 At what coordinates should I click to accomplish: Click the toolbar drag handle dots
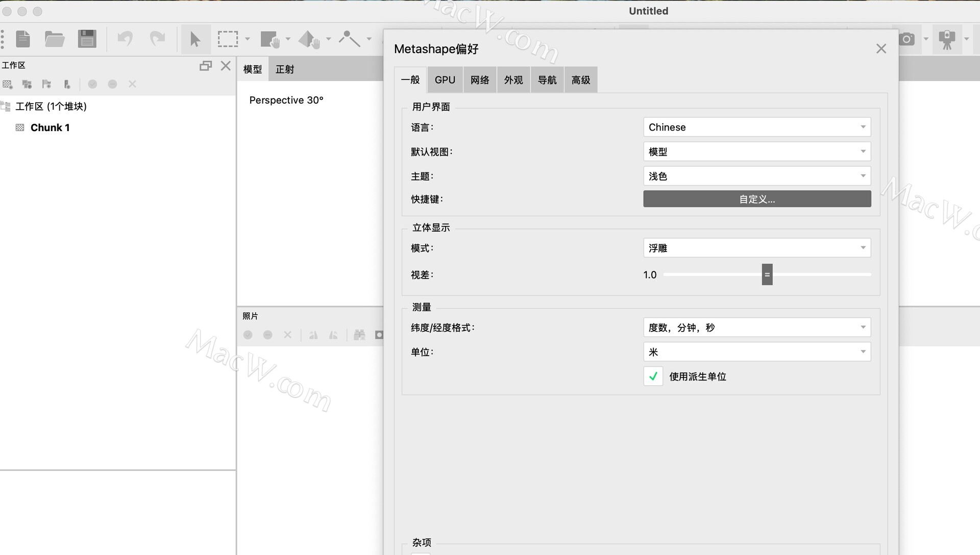coord(3,39)
